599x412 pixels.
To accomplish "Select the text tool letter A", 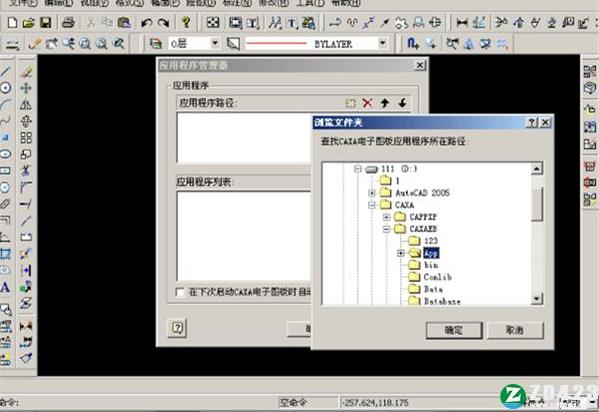I will tap(5, 287).
